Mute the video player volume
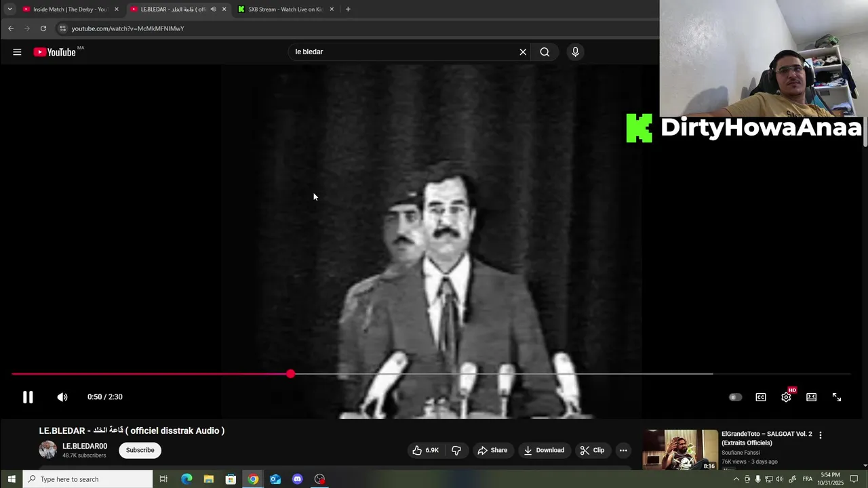868x488 pixels. 62,397
